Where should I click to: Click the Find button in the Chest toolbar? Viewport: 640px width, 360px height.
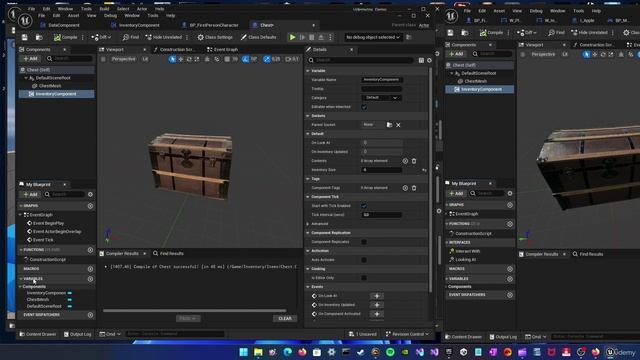(131, 37)
